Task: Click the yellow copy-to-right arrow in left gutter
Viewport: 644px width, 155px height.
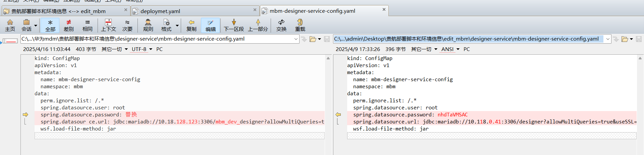Action: tap(25, 115)
